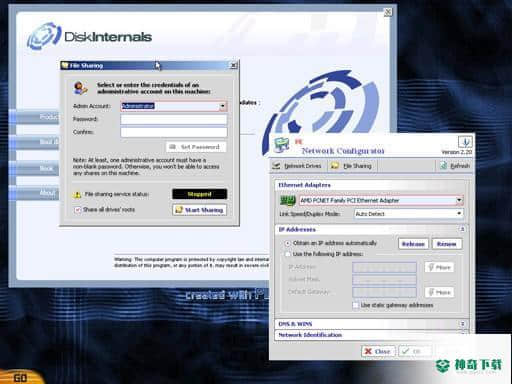
Task: Click the DiskInternals logo
Action: pos(89,36)
